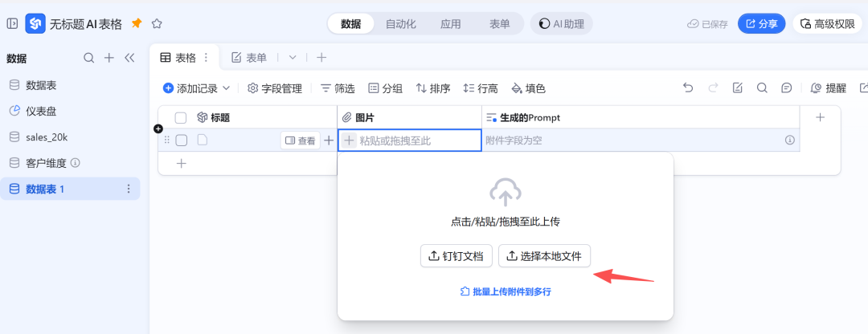This screenshot has width=868, height=334.
Task: Add a new column field
Action: 821,117
